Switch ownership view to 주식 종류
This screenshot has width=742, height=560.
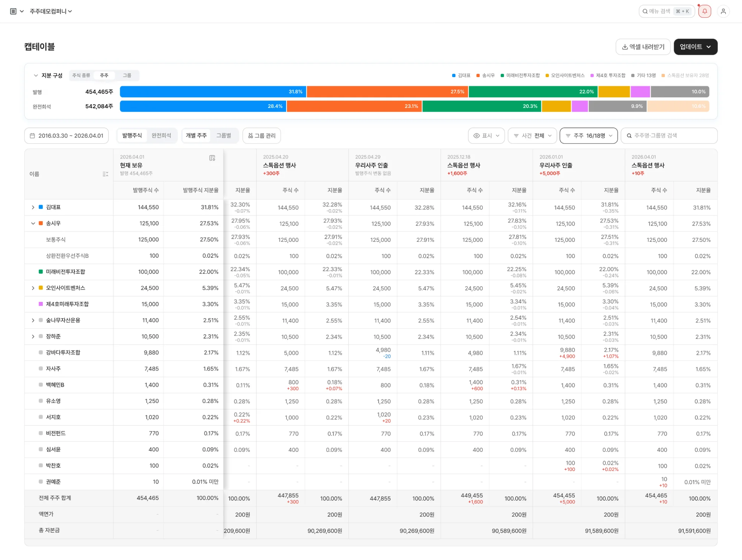coord(81,75)
